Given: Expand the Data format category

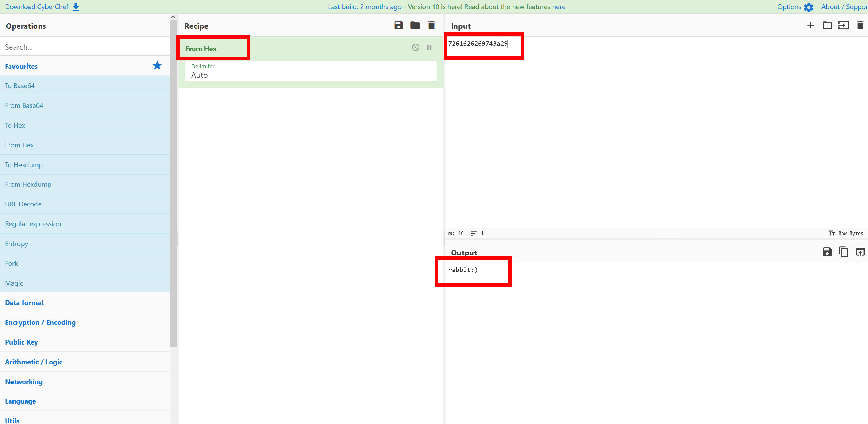Looking at the screenshot, I should (24, 303).
